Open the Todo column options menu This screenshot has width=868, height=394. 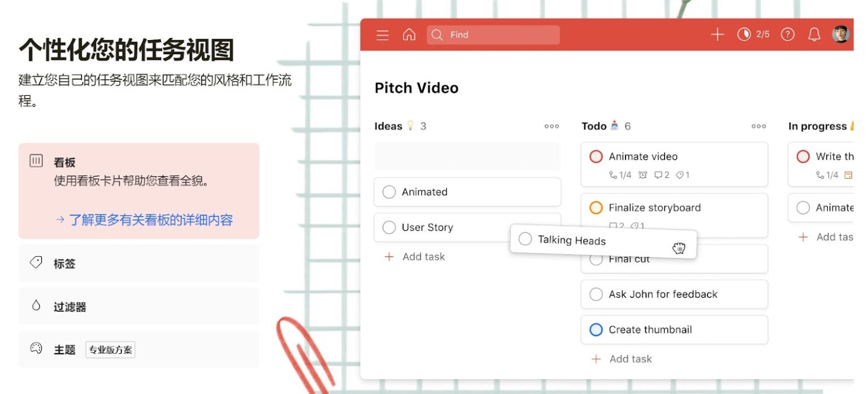tap(758, 126)
